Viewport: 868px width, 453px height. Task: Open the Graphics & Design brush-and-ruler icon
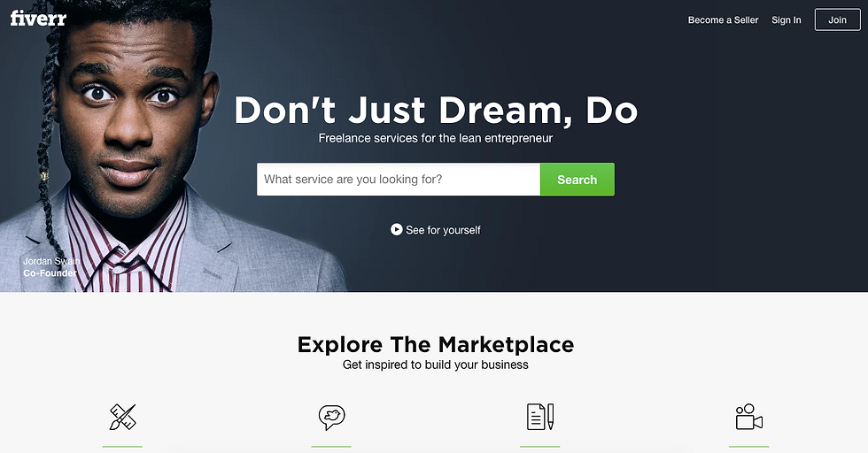122,417
